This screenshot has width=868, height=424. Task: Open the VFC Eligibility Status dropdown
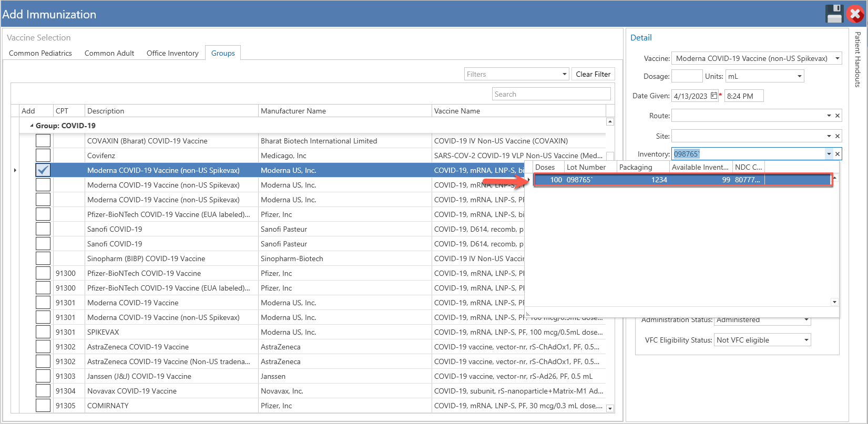806,340
